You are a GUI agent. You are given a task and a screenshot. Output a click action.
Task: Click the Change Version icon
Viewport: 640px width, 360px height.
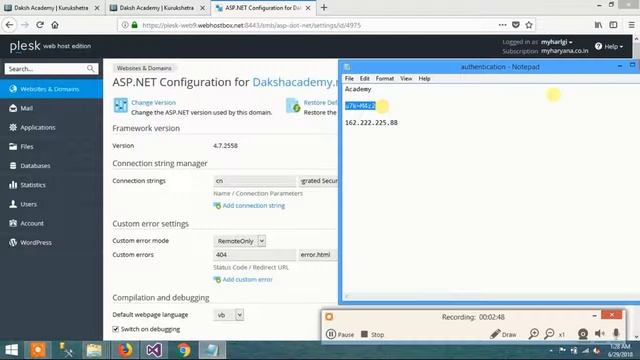[120, 105]
